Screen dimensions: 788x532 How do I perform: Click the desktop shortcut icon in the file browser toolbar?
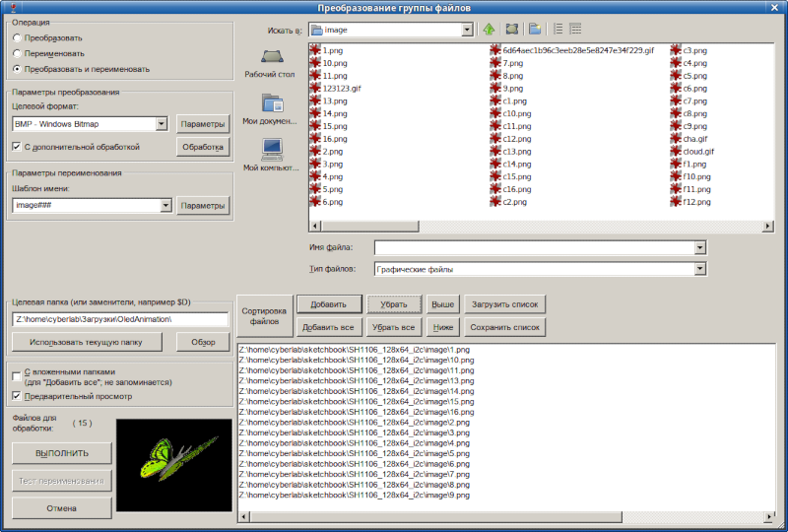coord(511,30)
